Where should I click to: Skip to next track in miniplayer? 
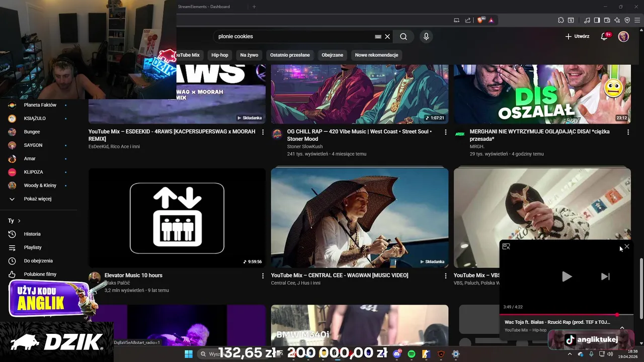click(605, 276)
